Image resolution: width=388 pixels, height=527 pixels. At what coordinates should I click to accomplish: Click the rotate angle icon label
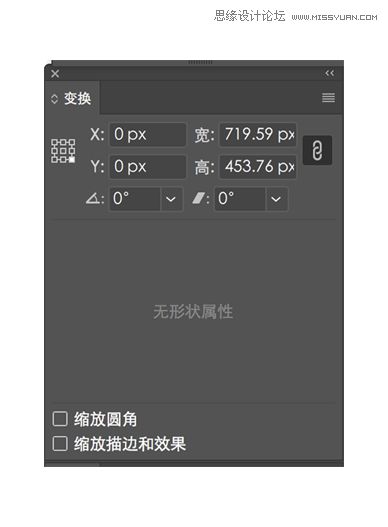[x=93, y=199]
